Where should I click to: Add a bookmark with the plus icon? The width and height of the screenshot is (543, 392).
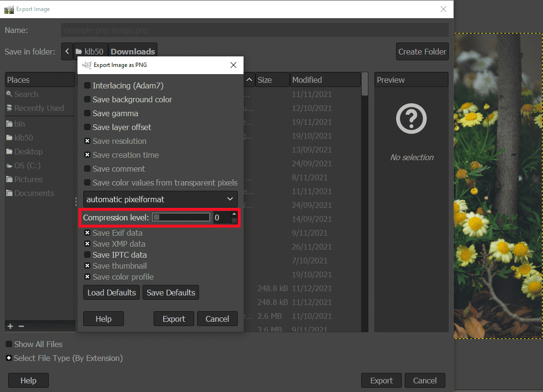[x=9, y=326]
